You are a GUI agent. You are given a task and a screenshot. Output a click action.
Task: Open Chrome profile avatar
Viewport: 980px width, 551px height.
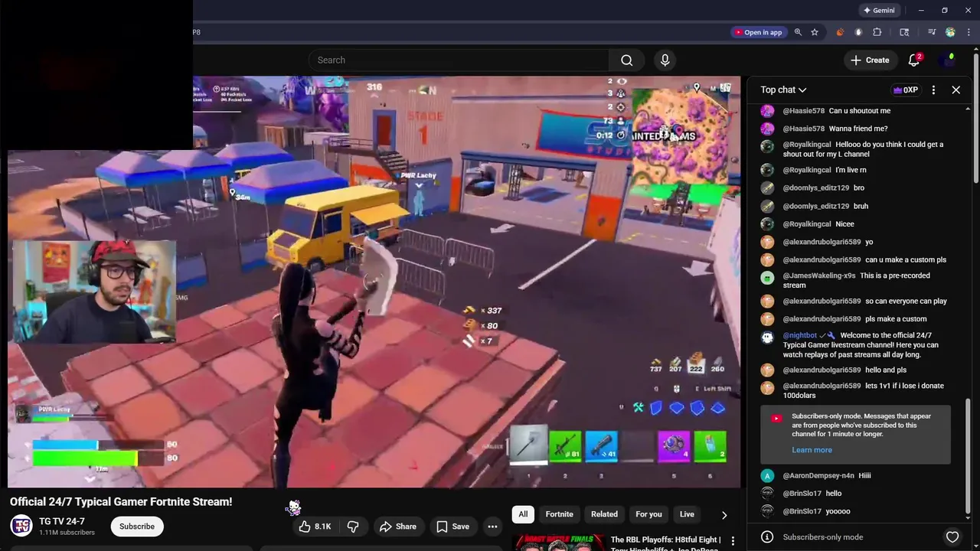950,32
